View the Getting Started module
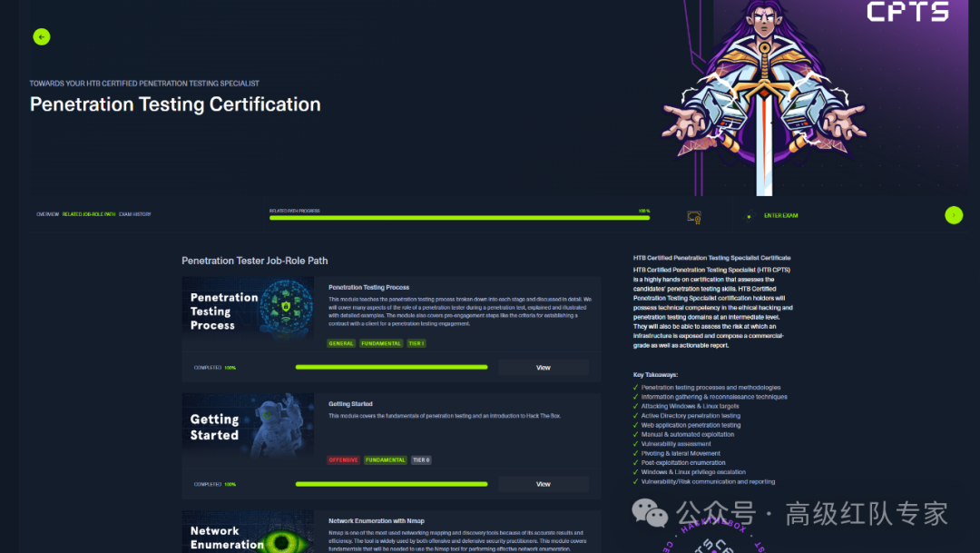 (544, 484)
